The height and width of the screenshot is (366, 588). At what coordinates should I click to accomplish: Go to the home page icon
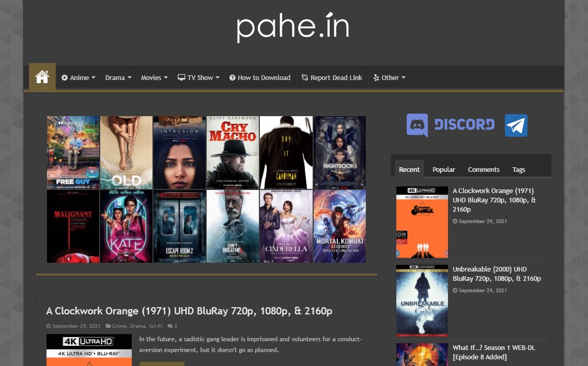click(42, 77)
